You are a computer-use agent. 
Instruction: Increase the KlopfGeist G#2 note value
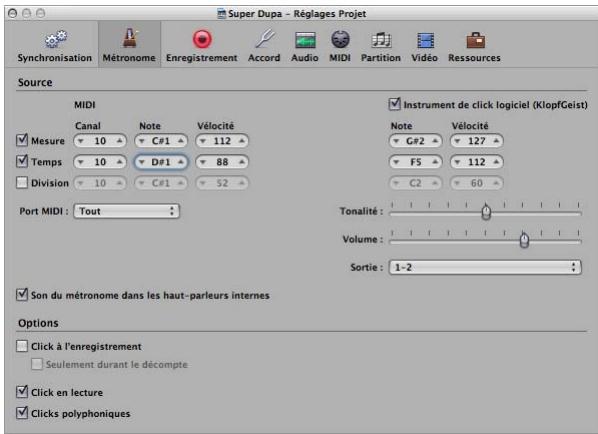tap(435, 141)
